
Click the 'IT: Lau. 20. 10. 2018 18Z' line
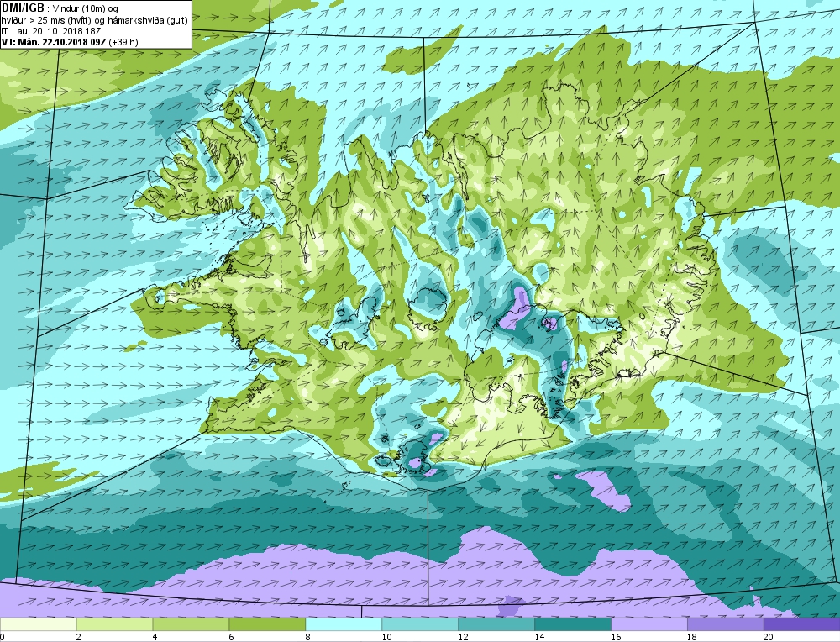pyautogui.click(x=51, y=31)
